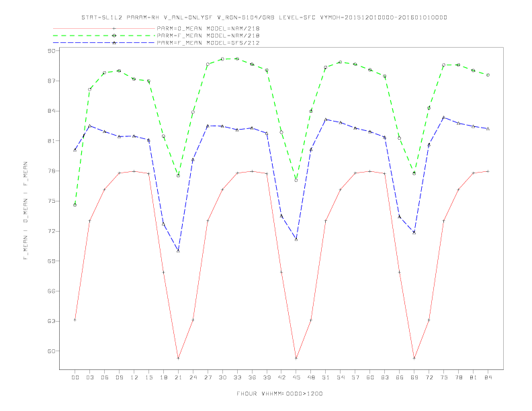
Task: Click the blue GFS triangle marker at hour 75
Action: pyautogui.click(x=444, y=118)
